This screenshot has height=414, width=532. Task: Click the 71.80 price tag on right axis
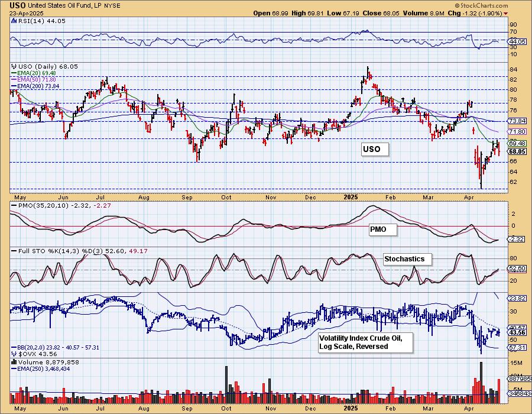(517, 131)
